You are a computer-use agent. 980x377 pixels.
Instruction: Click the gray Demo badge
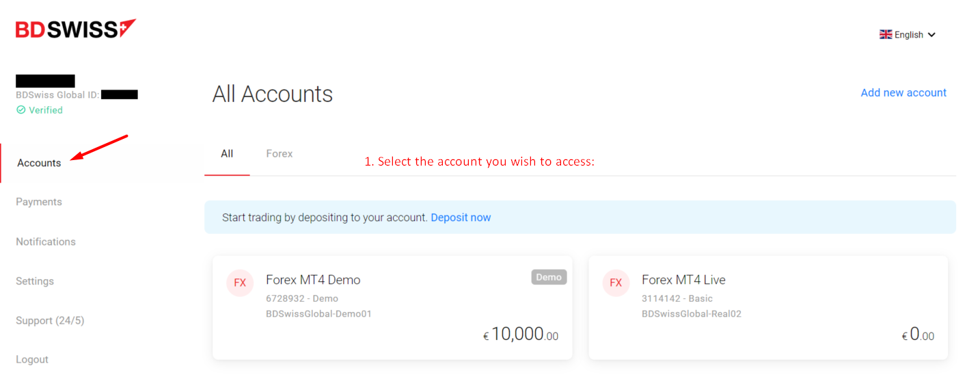tap(549, 277)
